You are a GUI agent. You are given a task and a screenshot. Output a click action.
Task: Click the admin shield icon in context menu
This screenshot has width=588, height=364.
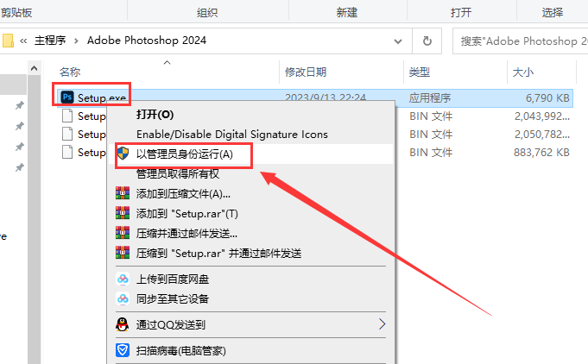pyautogui.click(x=123, y=154)
